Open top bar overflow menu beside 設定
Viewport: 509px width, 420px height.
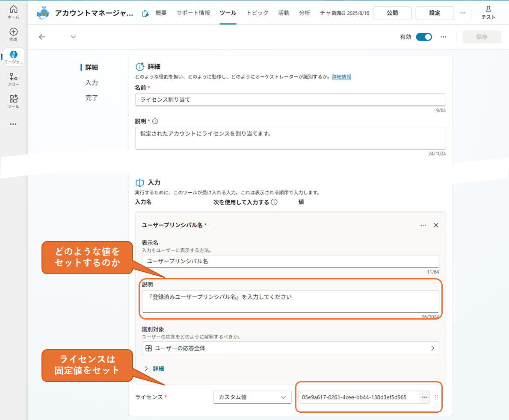[463, 13]
